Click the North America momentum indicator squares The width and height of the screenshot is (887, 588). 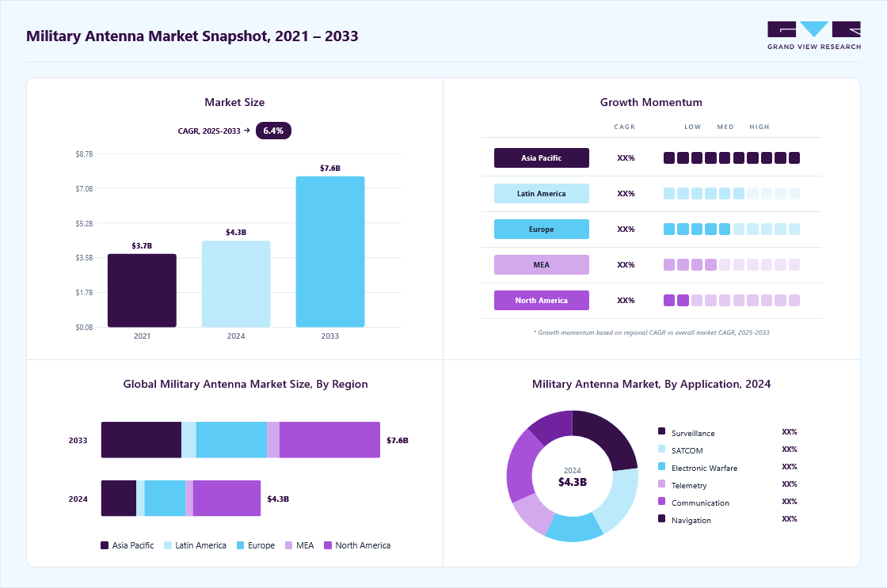pyautogui.click(x=732, y=300)
